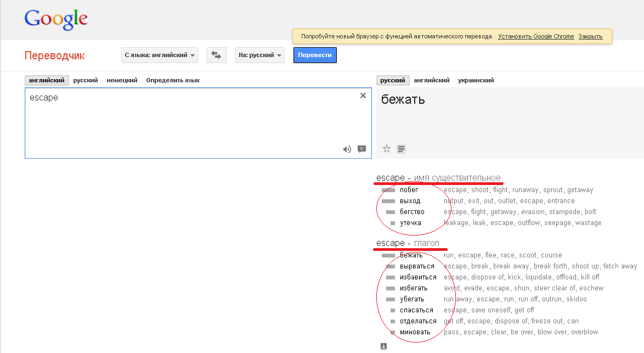This screenshot has width=644, height=353.
Task: Click synonym 'seepage' in the утечка row
Action: click(x=557, y=223)
